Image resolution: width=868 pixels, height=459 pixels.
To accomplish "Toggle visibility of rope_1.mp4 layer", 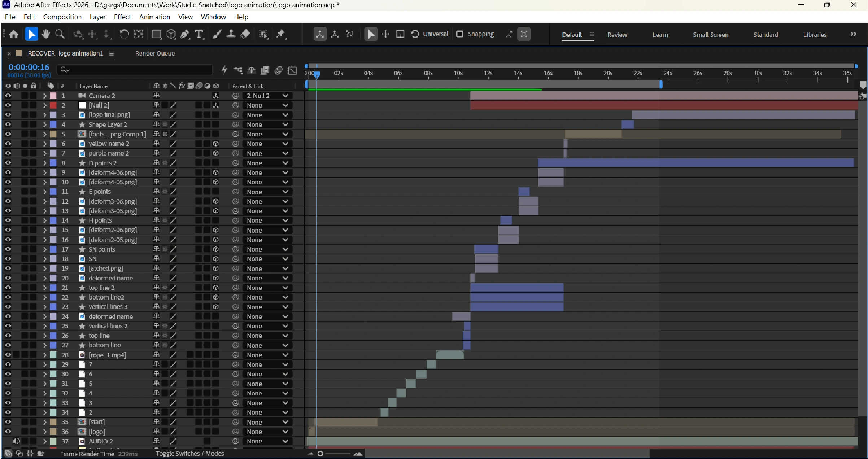I will 8,355.
